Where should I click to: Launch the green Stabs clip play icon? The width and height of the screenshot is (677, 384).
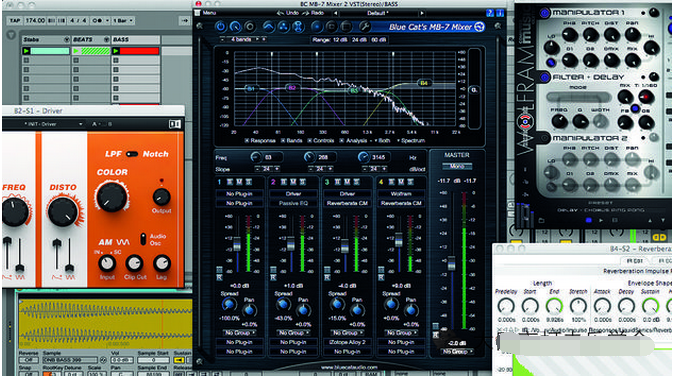coord(27,51)
